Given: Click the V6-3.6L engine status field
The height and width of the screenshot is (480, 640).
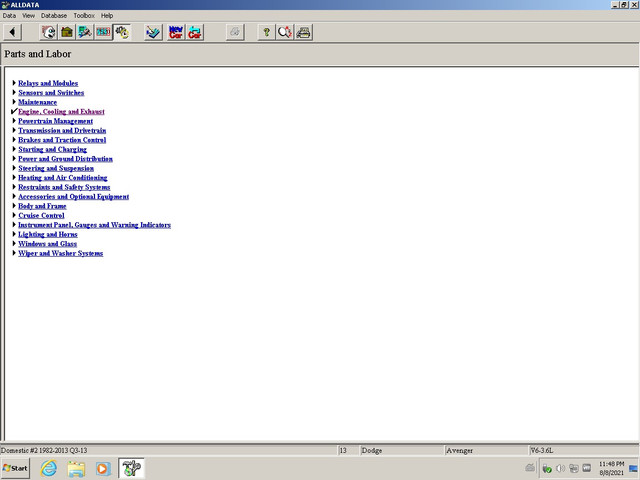Looking at the screenshot, I should (584, 451).
